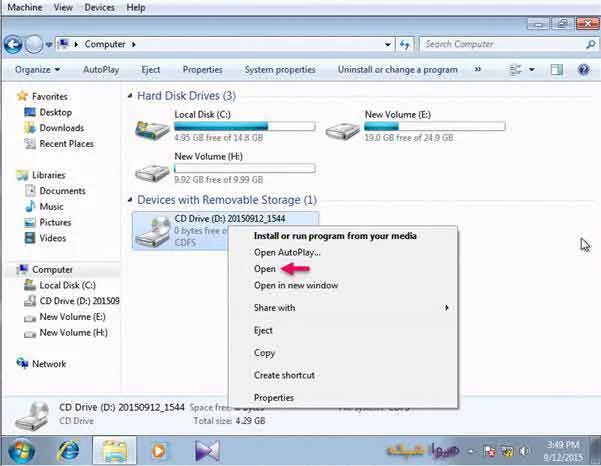Open the Pictures library
Image resolution: width=601 pixels, height=466 pixels.
(x=55, y=222)
